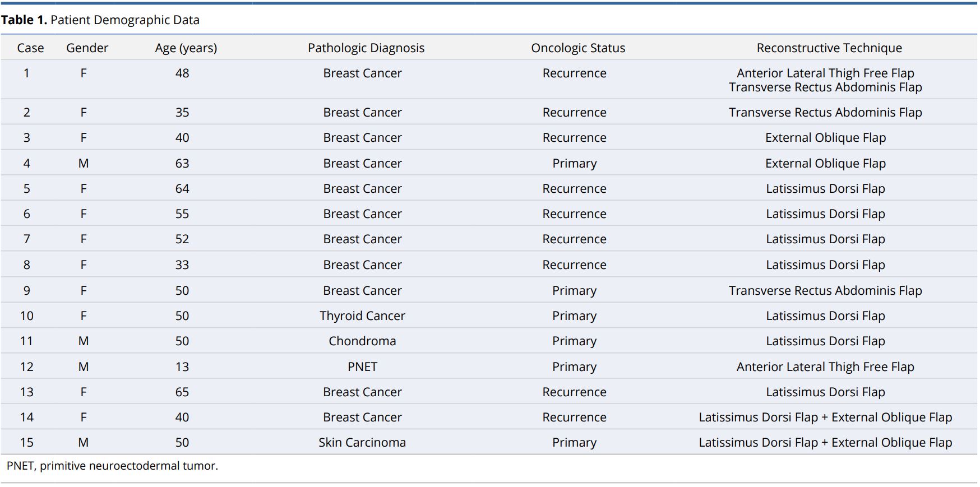Click age value 64 in case 5
Viewport: 980px width, 487px height.
click(182, 189)
